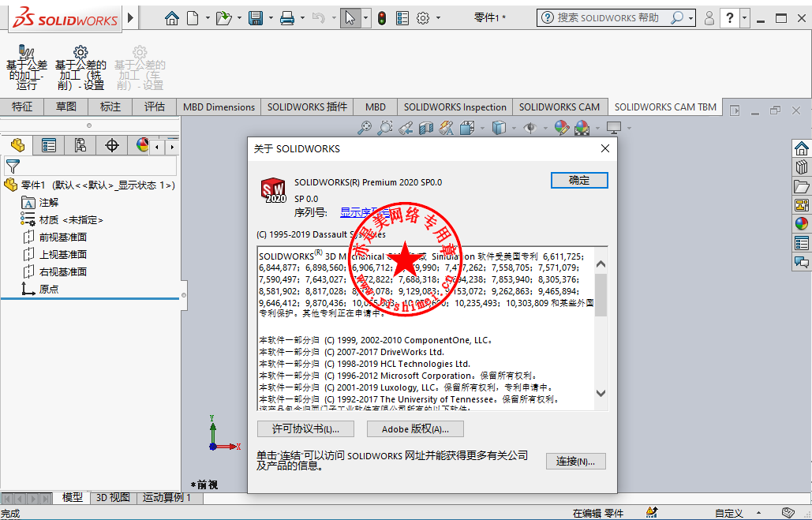The height and width of the screenshot is (520, 812).
Task: Click the Rebuild traffic light icon
Action: [382, 18]
